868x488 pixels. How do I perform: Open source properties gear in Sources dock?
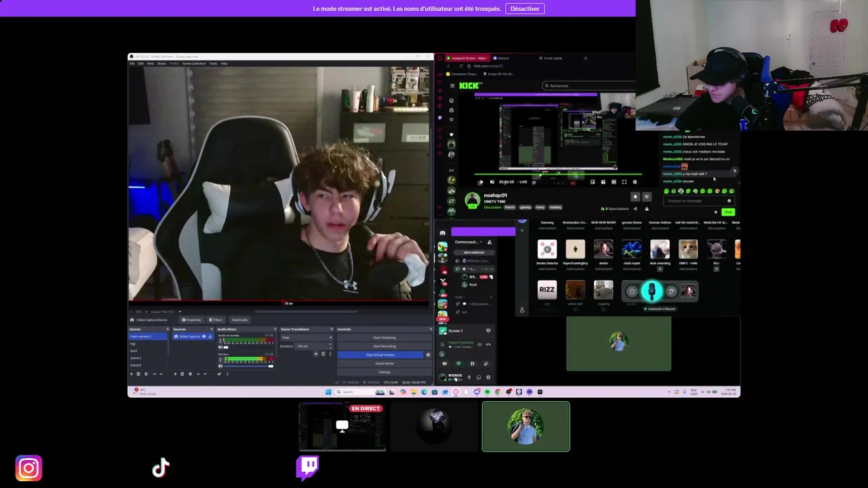point(190,374)
